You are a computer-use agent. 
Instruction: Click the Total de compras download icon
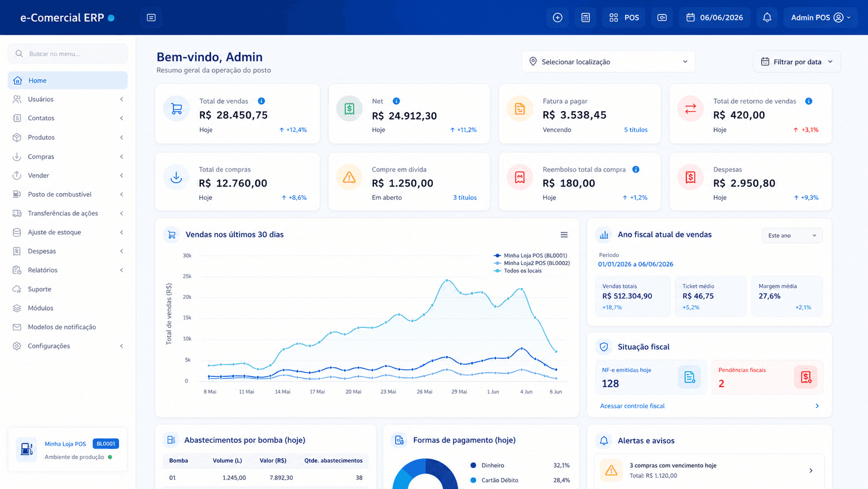tap(177, 177)
